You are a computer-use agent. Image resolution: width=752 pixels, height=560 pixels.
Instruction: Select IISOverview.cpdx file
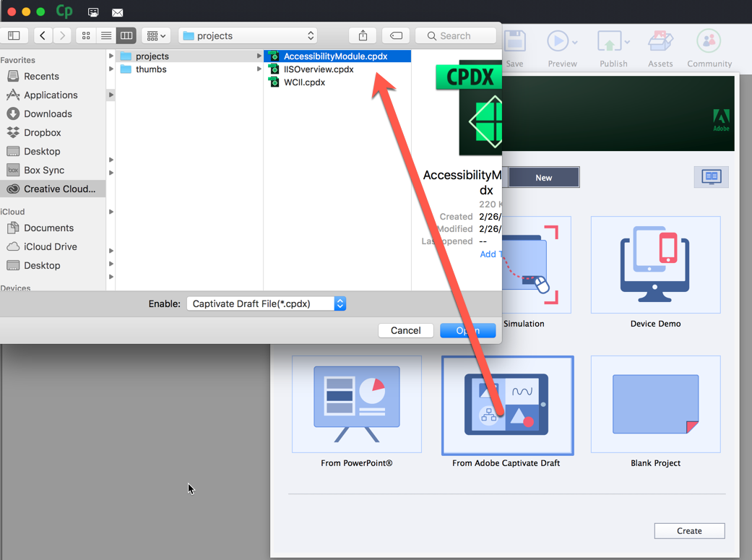(337, 69)
